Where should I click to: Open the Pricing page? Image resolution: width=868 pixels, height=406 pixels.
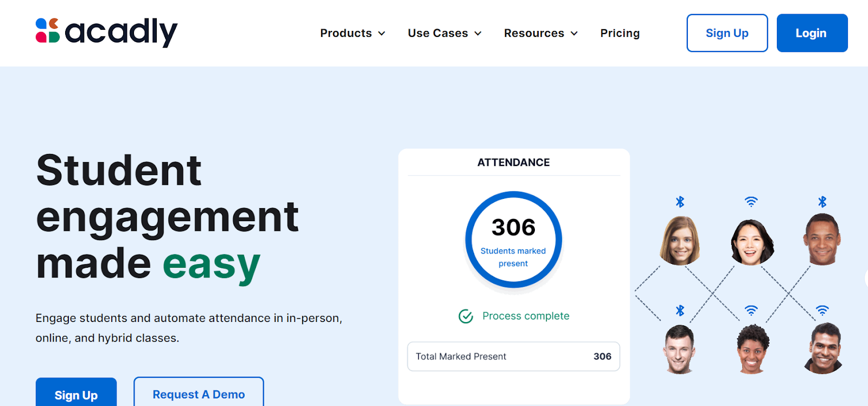tap(620, 33)
